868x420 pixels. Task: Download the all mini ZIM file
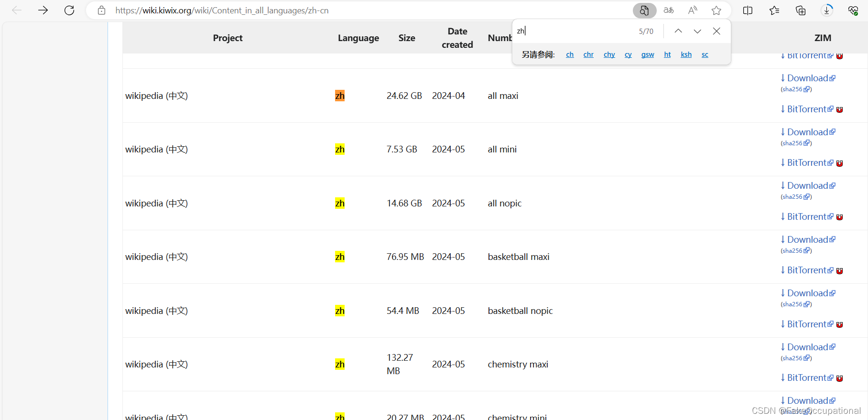point(808,132)
